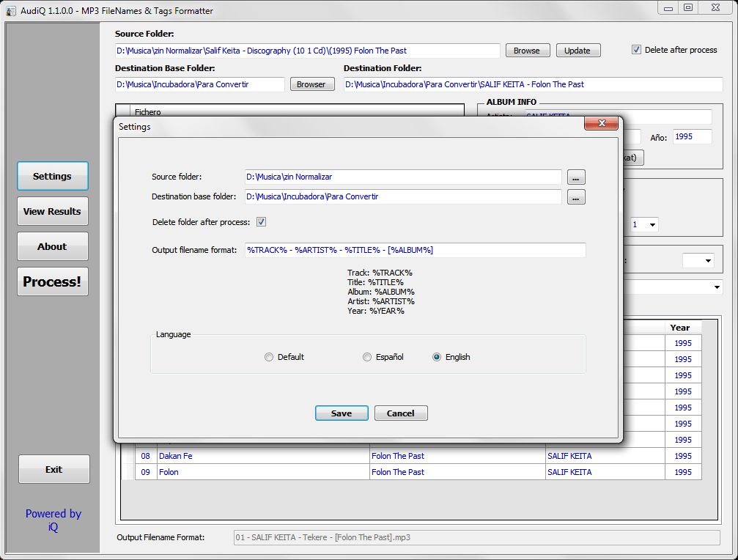This screenshot has width=738, height=560.
Task: Click browse ellipsis button for Destination base folder
Action: tap(576, 197)
